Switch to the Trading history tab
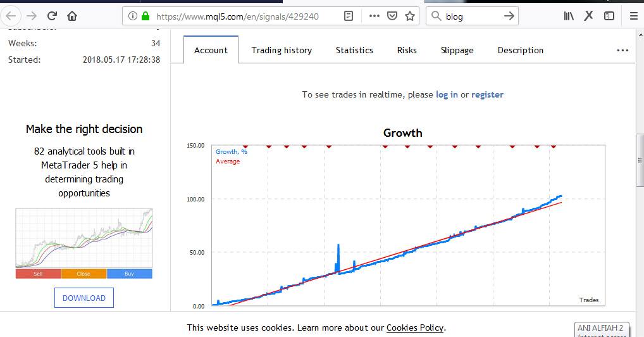 click(282, 50)
